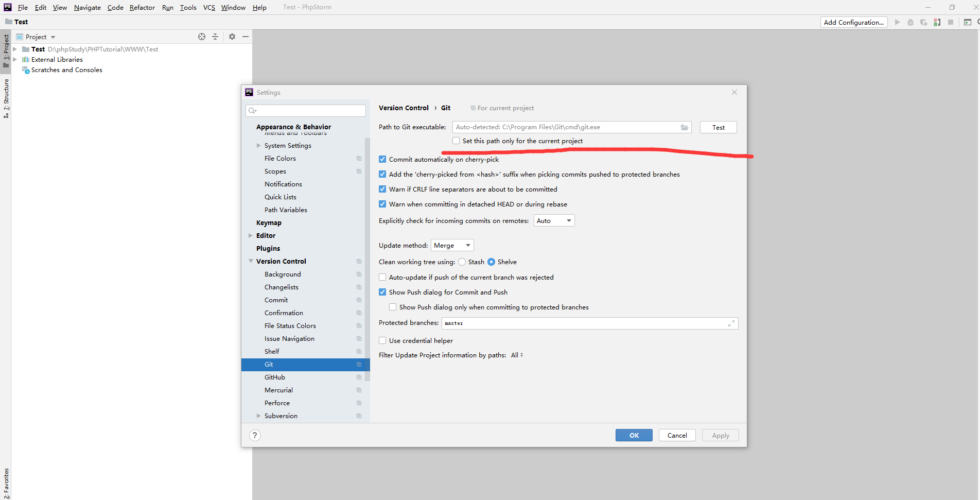
Task: Click the listen for PHP debug connections icon
Action: point(937,22)
